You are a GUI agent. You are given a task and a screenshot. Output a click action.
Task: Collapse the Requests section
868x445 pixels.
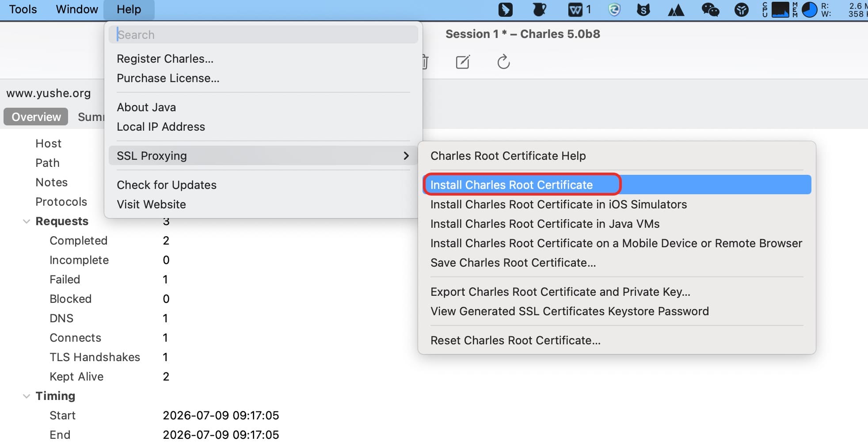(27, 221)
